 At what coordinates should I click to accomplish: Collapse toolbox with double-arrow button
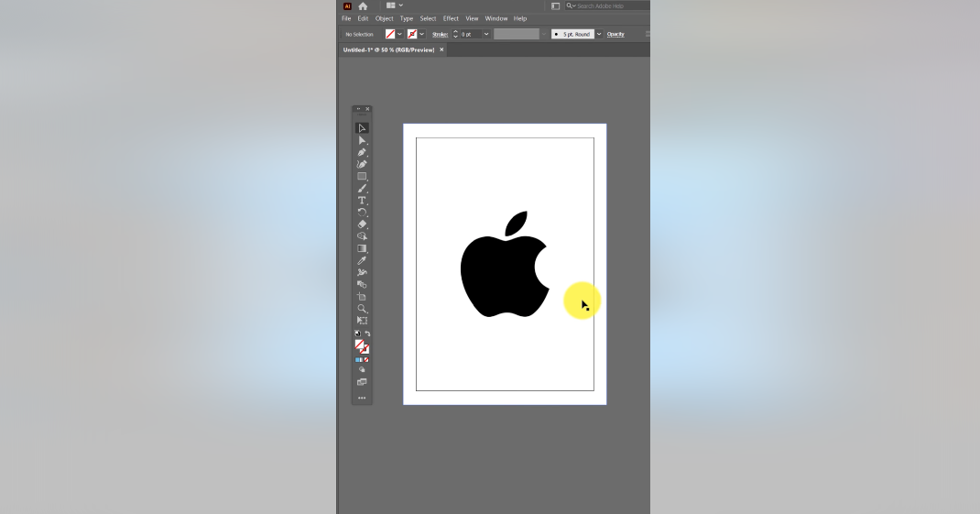click(x=358, y=109)
